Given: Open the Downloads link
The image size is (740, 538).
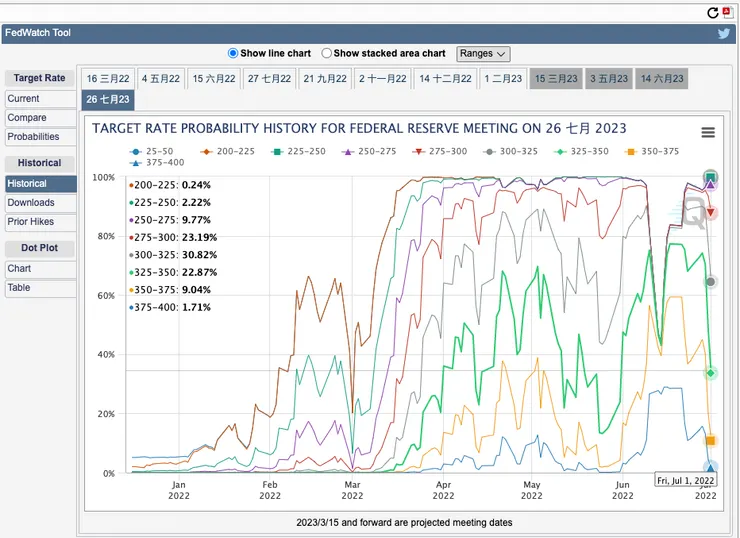Looking at the screenshot, I should pos(41,202).
